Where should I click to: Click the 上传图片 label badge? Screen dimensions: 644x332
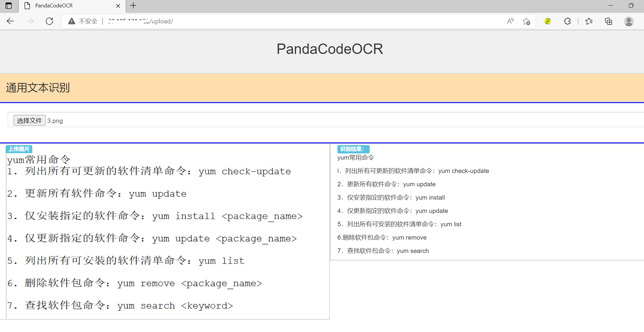coord(19,149)
